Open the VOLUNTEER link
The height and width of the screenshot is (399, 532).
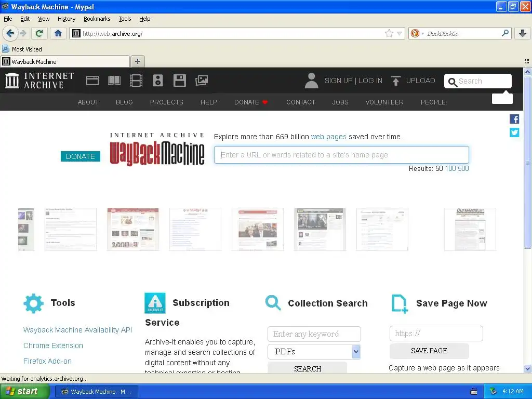pos(384,102)
